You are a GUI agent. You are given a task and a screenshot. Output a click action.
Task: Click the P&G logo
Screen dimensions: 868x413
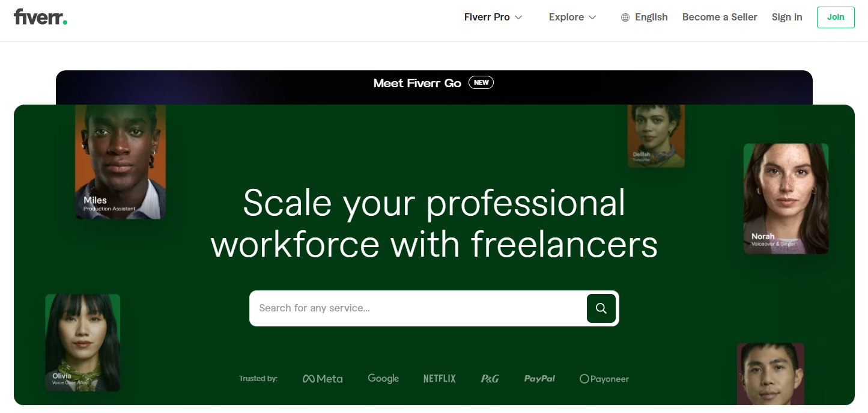490,379
